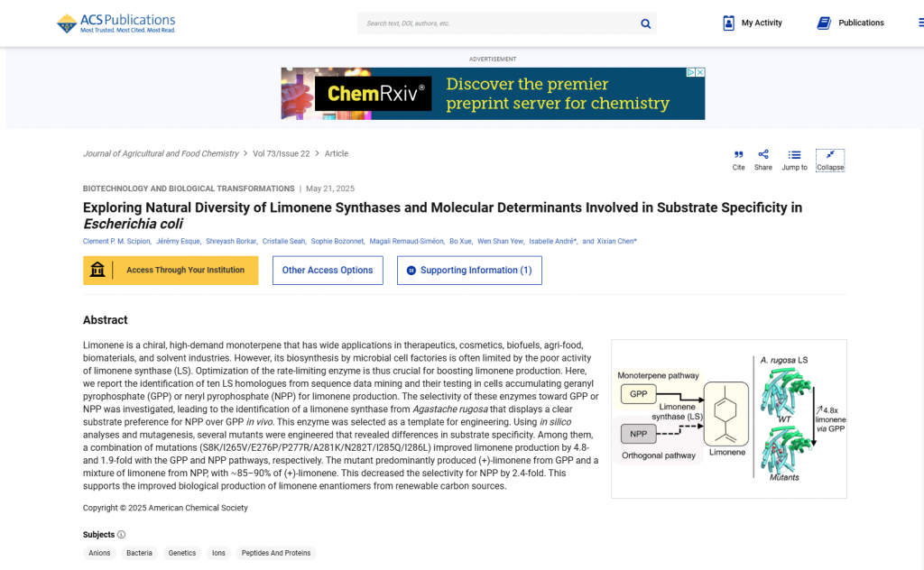Go to Vol 73/Issue 22
The width and height of the screenshot is (924, 570).
point(281,154)
